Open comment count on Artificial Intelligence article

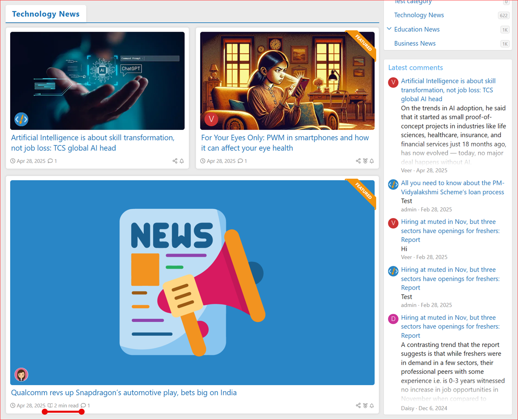(52, 161)
